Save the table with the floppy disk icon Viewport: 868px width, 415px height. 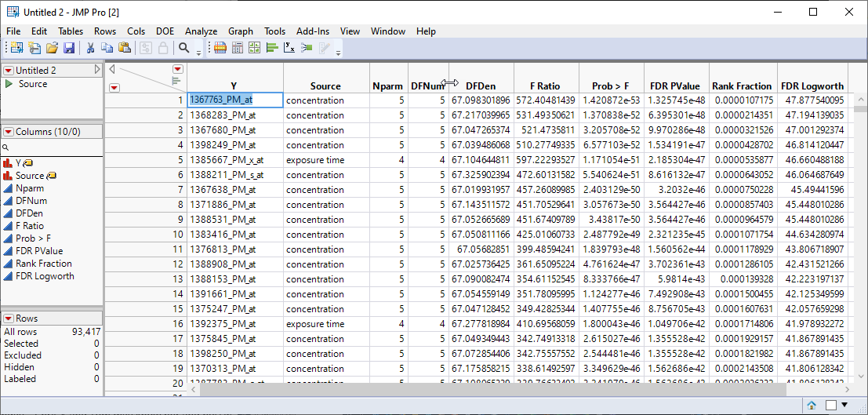[x=69, y=48]
